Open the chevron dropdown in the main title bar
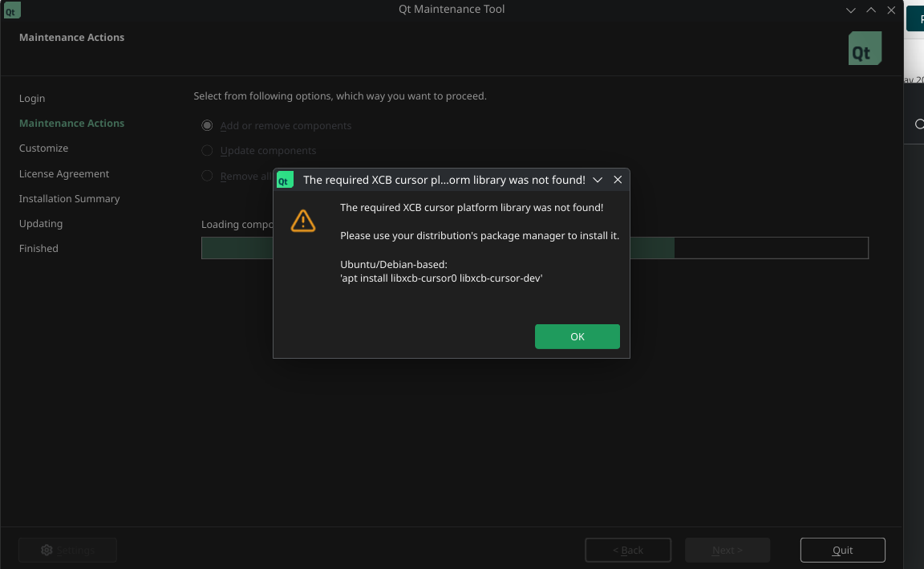Image resolution: width=924 pixels, height=569 pixels. pos(850,10)
